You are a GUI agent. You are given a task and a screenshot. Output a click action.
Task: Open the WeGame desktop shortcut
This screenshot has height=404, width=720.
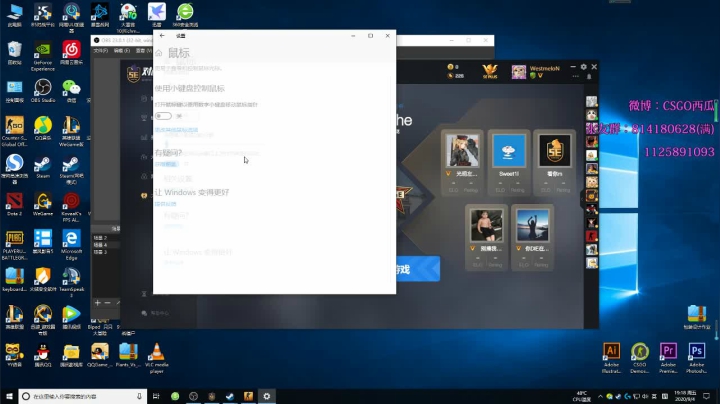43,204
